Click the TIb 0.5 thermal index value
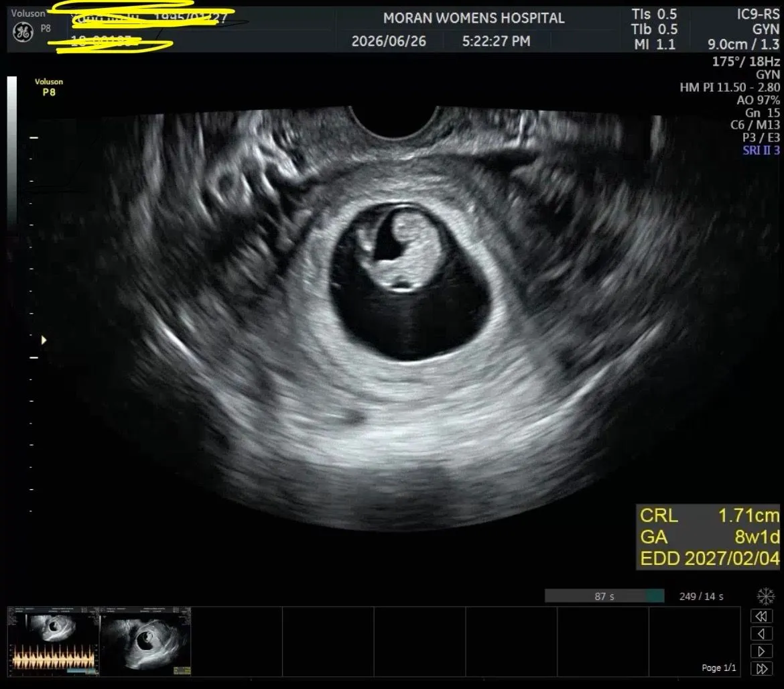Screen dimensions: 784x689 coord(654,29)
